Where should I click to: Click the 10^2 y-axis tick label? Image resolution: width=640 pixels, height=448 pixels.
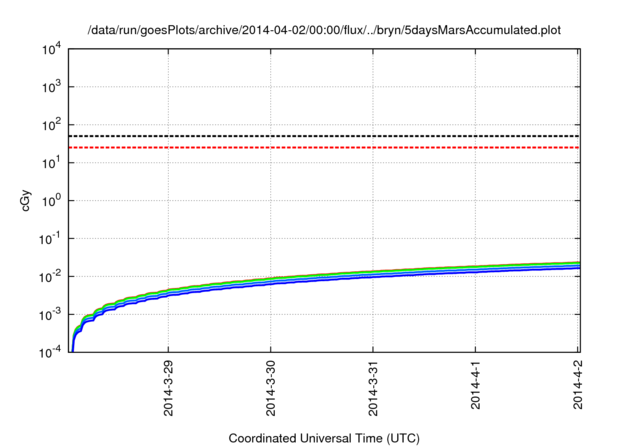[x=52, y=125]
